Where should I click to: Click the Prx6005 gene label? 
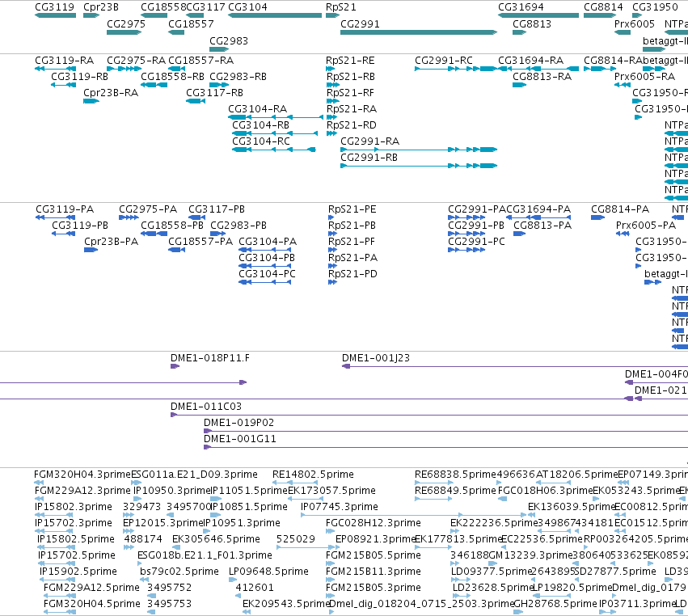[x=635, y=23]
